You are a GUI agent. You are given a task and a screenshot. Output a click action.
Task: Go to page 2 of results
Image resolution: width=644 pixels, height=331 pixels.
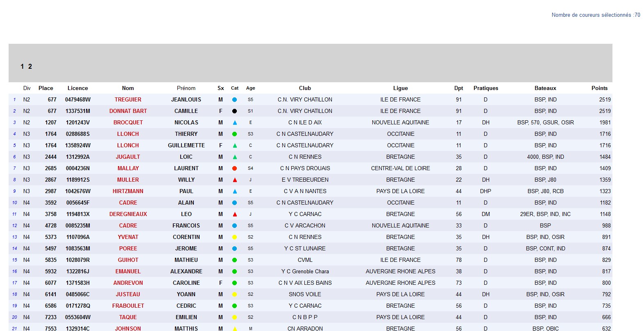coord(30,66)
